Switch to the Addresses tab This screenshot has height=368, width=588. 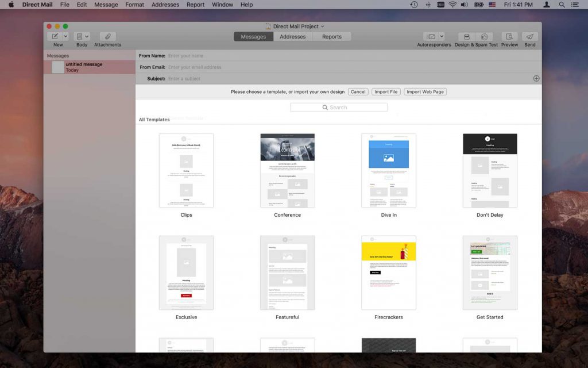point(292,36)
